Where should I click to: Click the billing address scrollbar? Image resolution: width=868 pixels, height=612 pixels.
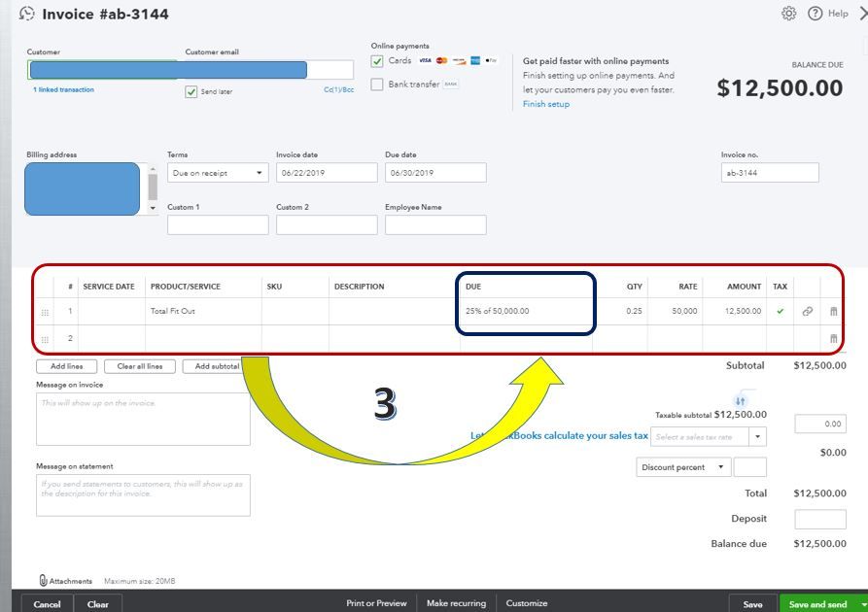pos(153,187)
